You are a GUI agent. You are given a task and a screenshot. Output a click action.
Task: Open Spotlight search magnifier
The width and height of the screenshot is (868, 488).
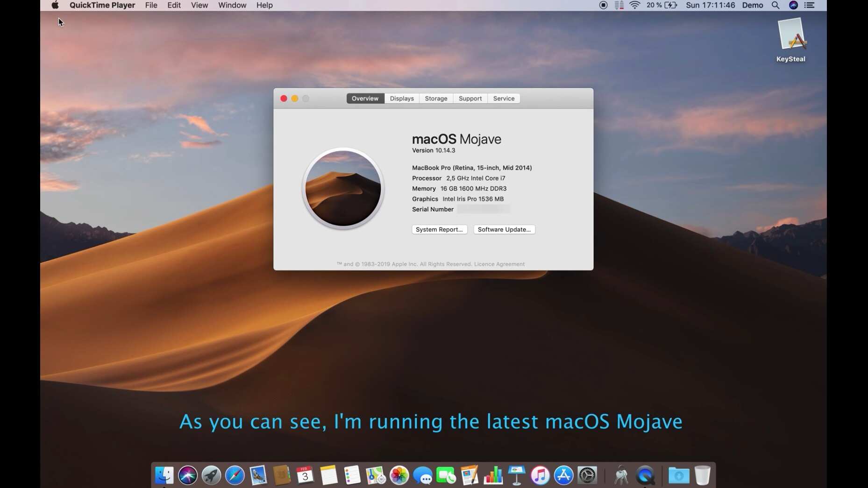[x=776, y=5]
